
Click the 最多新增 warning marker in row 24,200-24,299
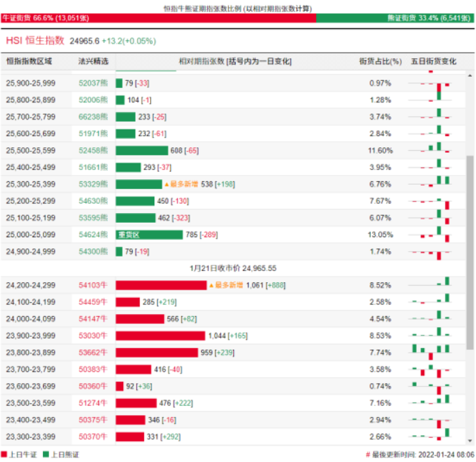pyautogui.click(x=212, y=285)
